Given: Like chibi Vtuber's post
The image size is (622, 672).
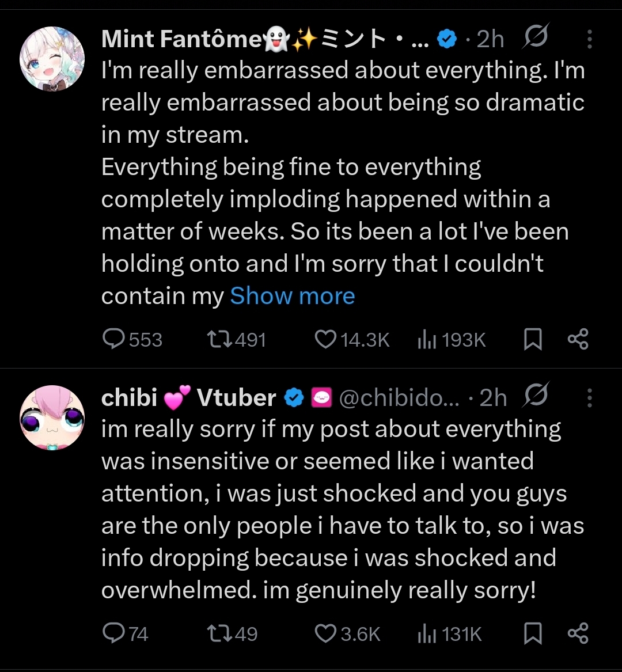Looking at the screenshot, I should coord(325,633).
